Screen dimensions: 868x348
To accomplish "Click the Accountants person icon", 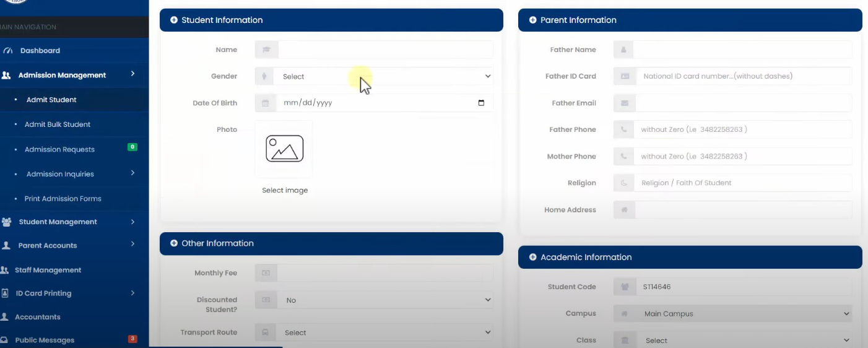I will click(x=4, y=316).
